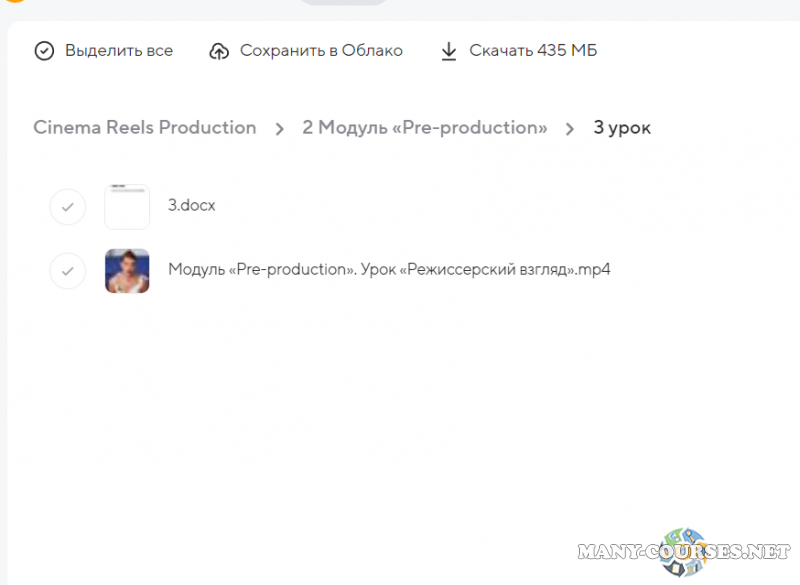The height and width of the screenshot is (585, 800).
Task: Open the 'Режиссерский взгляд' mp4 file name
Action: tap(389, 270)
